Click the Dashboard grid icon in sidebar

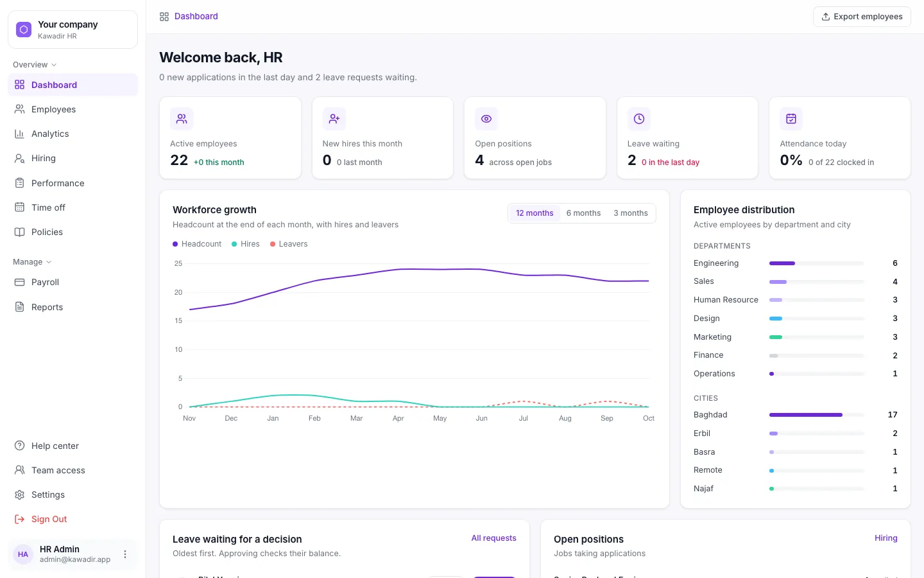click(x=20, y=85)
